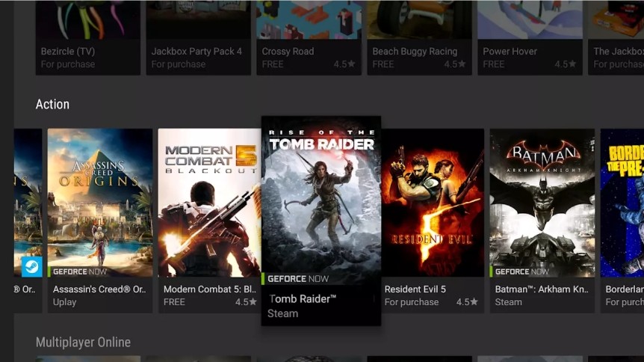Screen dimensions: 644x362
Task: Click the Uplay label under Assassin's Creed
Action: click(64, 302)
